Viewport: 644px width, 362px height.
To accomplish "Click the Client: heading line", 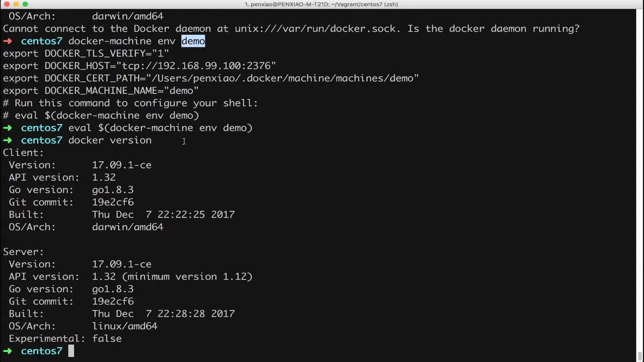I will tap(23, 153).
